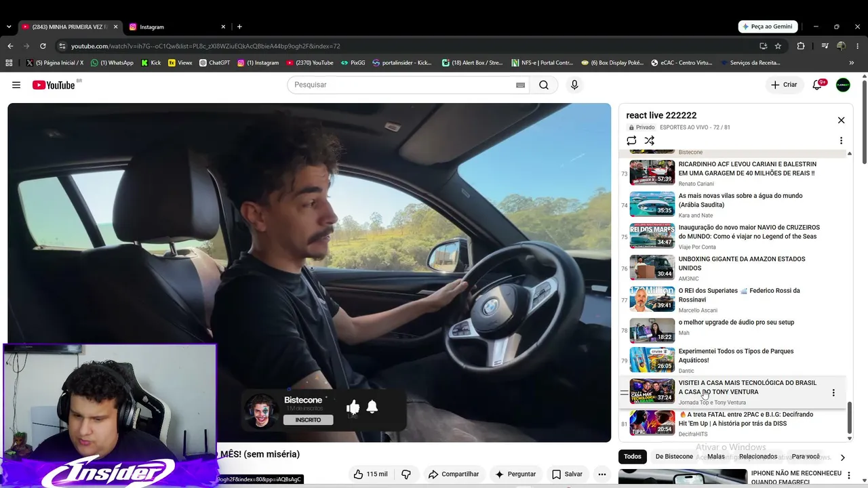868x488 pixels.
Task: Open the Chrome three-dot menu
Action: click(x=856, y=46)
